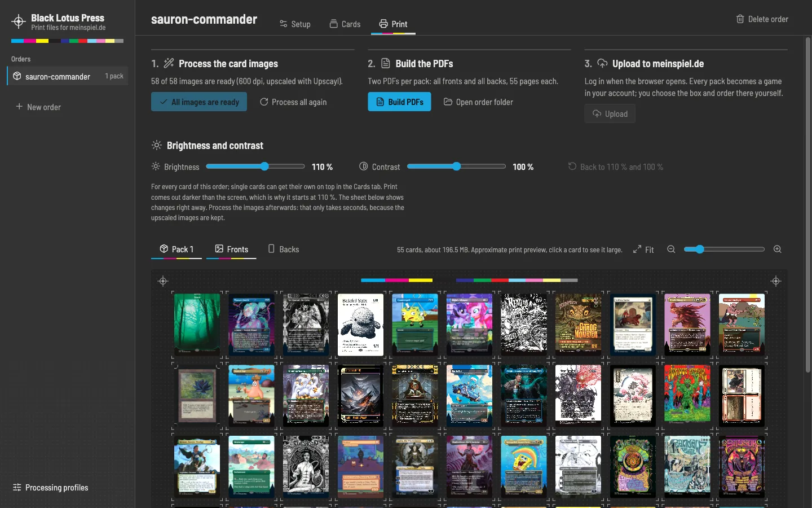Image resolution: width=812 pixels, height=508 pixels.
Task: Select sauron-commander order in sidebar
Action: (x=68, y=76)
